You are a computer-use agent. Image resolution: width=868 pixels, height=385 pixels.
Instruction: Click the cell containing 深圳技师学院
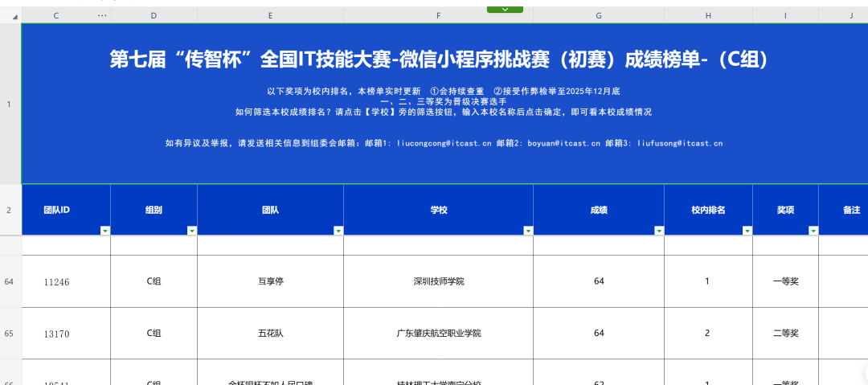[438, 282]
